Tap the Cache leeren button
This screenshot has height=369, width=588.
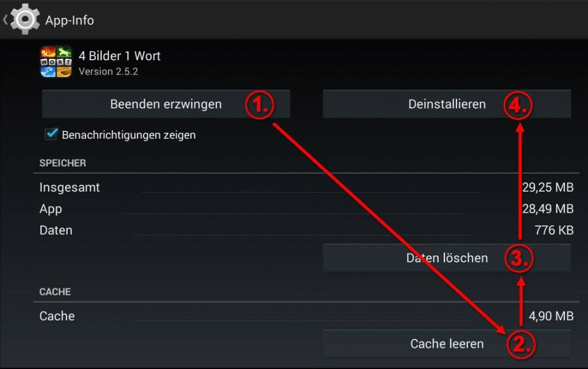coord(447,344)
